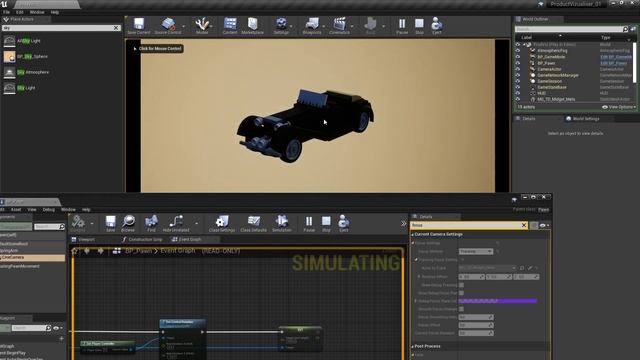The image size is (640, 360).
Task: Click Simulation in Blueprint editor toolbar
Action: pyautogui.click(x=282, y=223)
